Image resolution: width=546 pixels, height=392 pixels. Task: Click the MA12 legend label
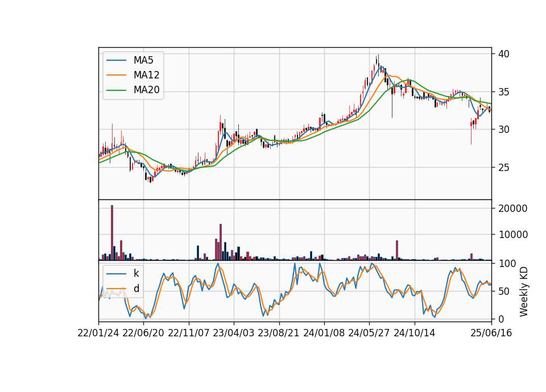point(146,75)
